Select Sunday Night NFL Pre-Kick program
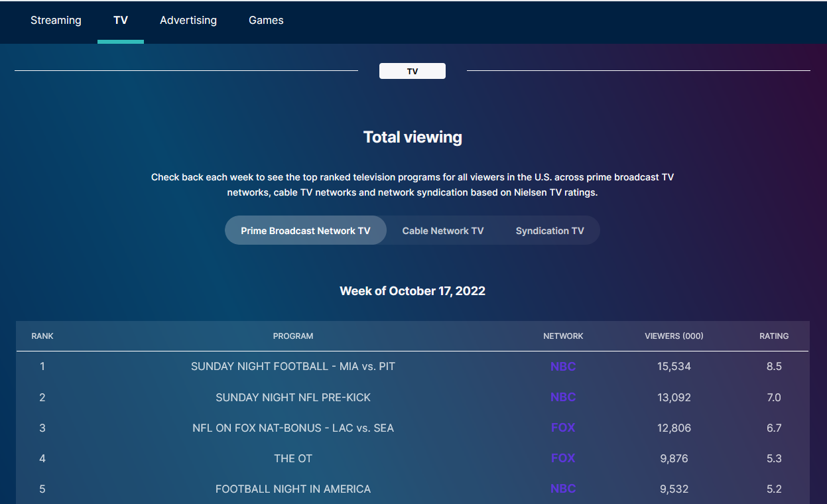This screenshot has height=504, width=827. pyautogui.click(x=293, y=397)
